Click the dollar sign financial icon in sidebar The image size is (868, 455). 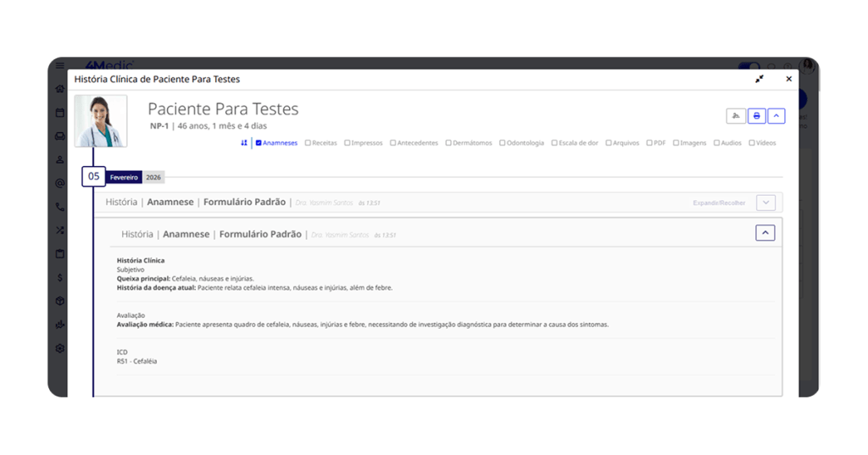(60, 277)
